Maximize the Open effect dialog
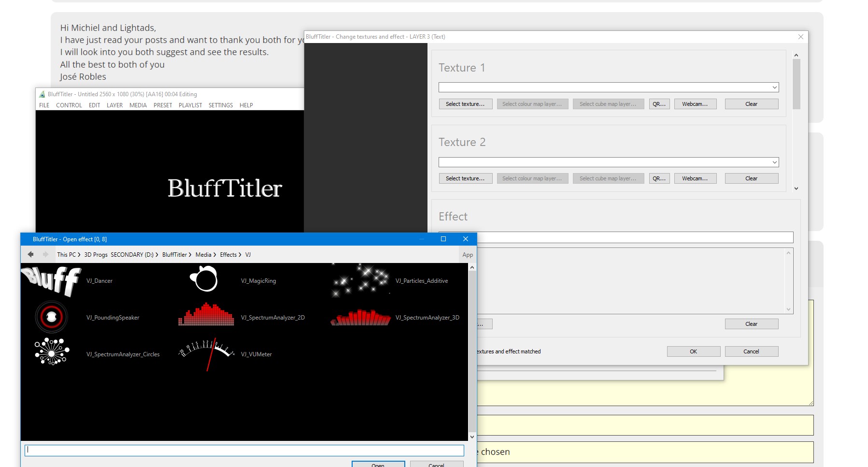868x467 pixels. point(443,239)
